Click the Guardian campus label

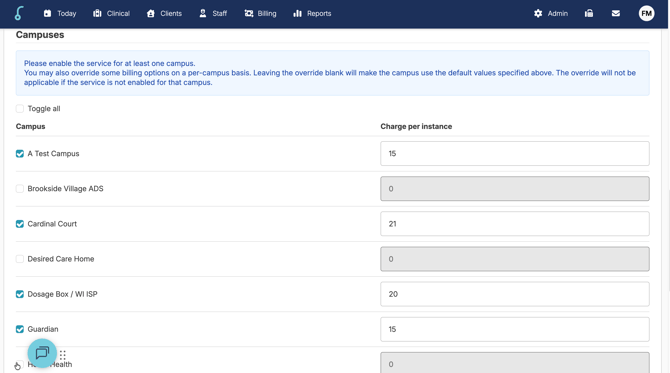[x=43, y=329]
